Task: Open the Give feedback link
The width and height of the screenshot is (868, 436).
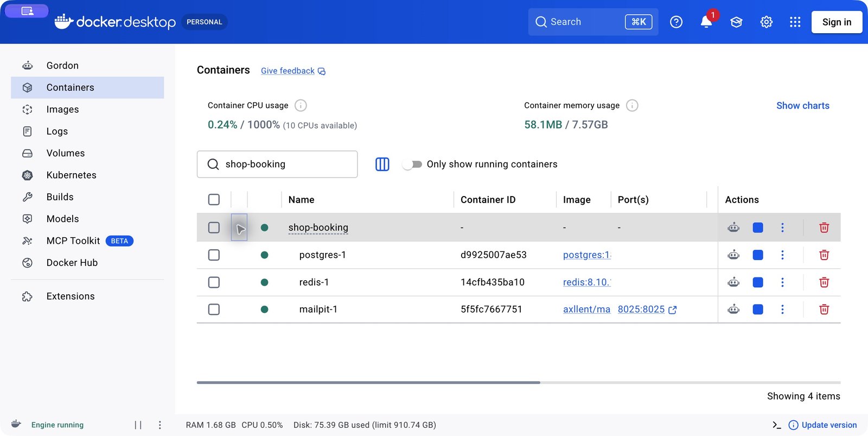Action: point(293,71)
